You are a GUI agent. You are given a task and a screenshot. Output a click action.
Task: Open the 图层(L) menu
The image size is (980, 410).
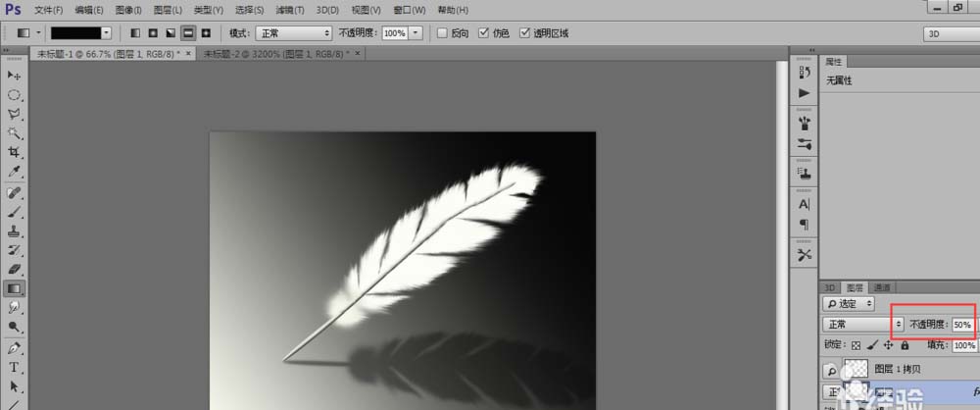[x=169, y=10]
